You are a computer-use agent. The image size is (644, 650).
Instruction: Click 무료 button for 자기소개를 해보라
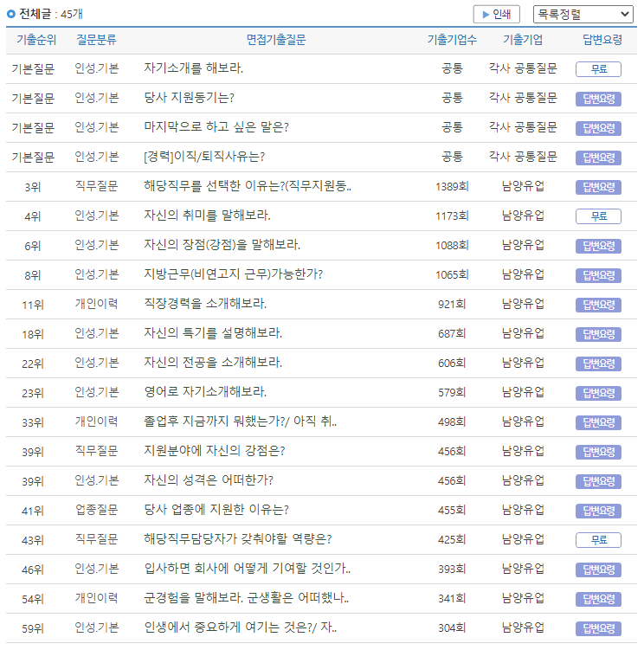[x=598, y=69]
